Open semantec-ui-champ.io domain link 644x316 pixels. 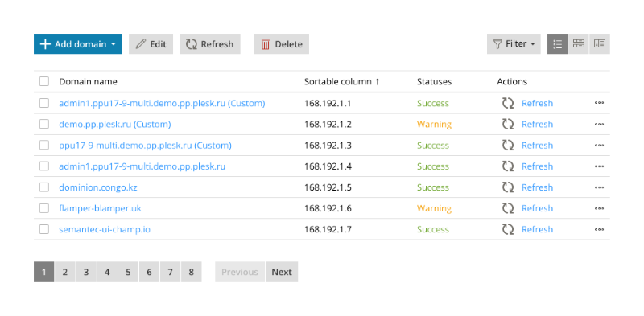105,229
